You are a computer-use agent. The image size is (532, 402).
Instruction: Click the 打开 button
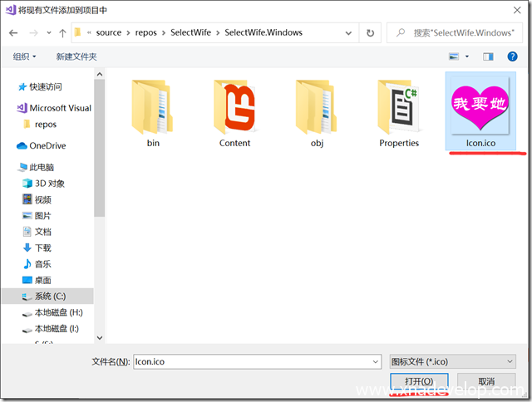tap(419, 382)
